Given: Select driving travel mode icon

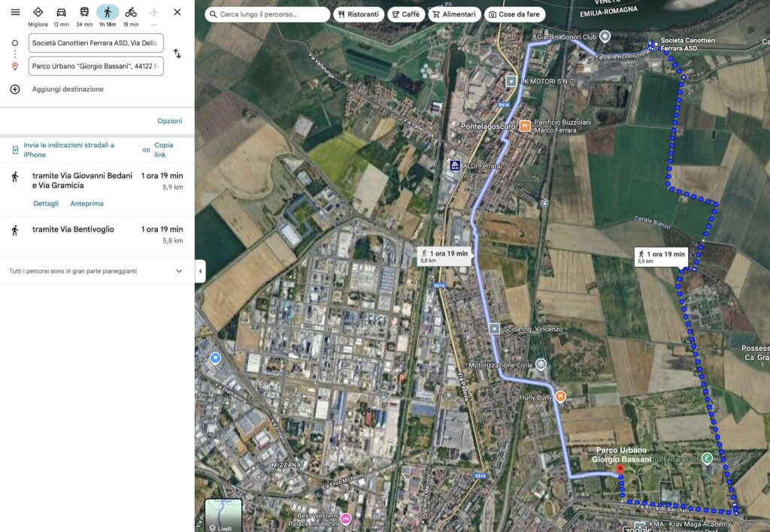Looking at the screenshot, I should 61,12.
